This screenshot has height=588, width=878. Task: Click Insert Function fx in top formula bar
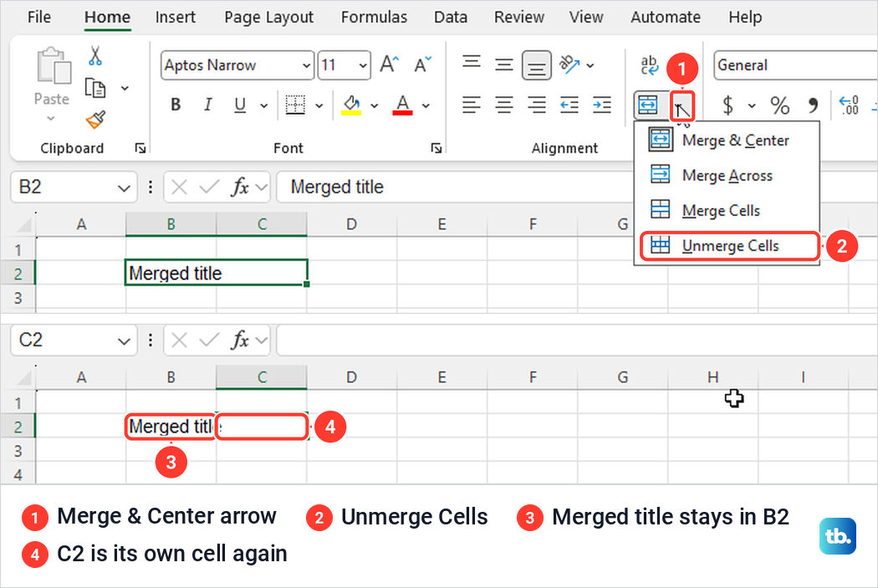tap(240, 187)
